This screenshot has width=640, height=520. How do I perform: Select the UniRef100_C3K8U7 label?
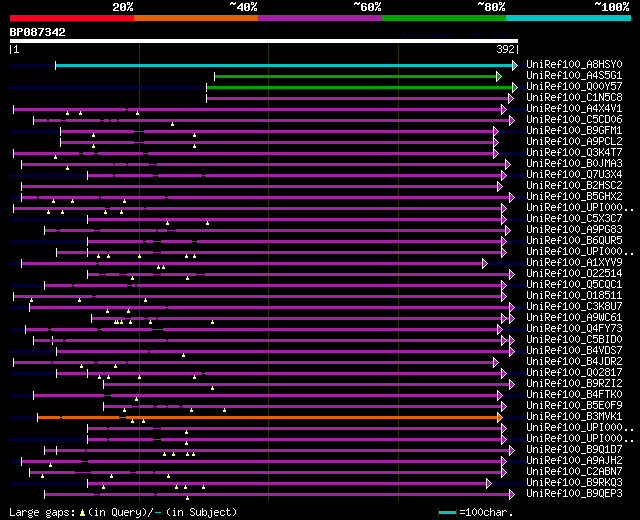pyautogui.click(x=574, y=307)
